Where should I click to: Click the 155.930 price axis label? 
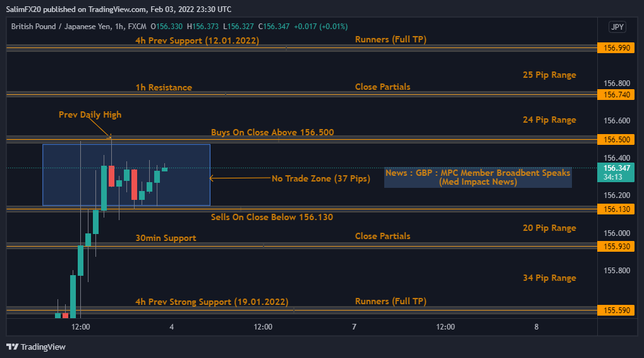pos(615,247)
